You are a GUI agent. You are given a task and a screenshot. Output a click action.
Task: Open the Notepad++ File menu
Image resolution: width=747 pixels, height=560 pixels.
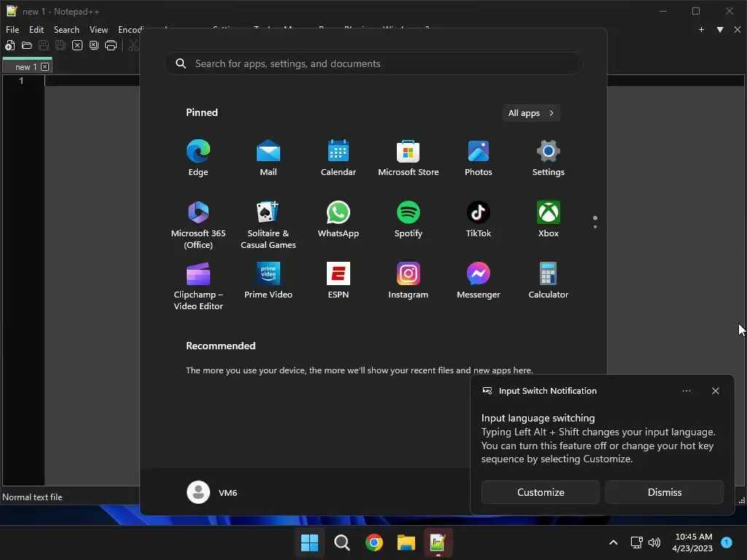coord(12,29)
